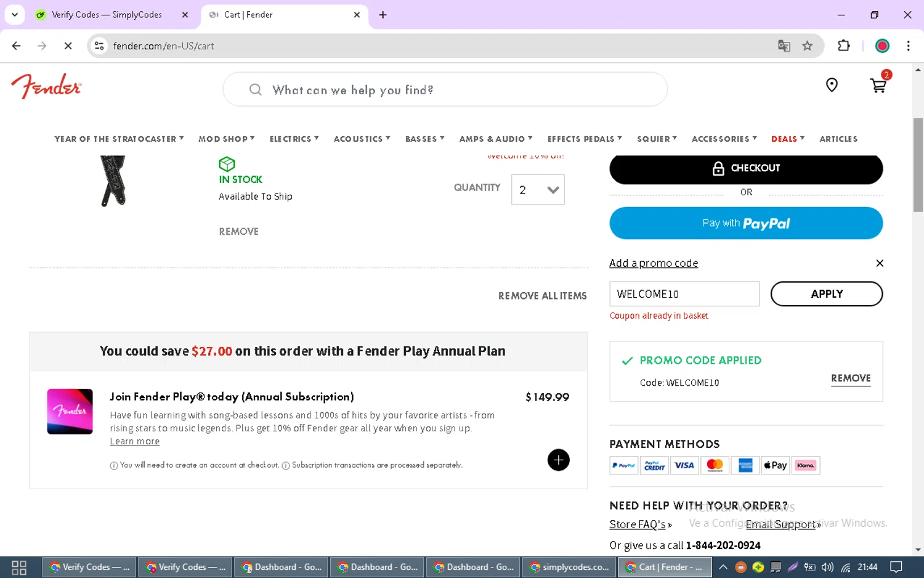Open the translate page icon

click(784, 46)
